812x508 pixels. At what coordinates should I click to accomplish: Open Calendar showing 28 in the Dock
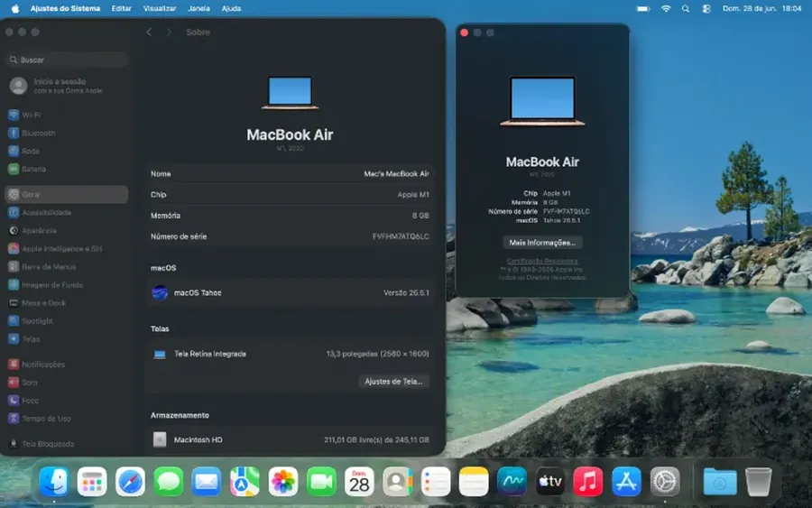tap(359, 482)
